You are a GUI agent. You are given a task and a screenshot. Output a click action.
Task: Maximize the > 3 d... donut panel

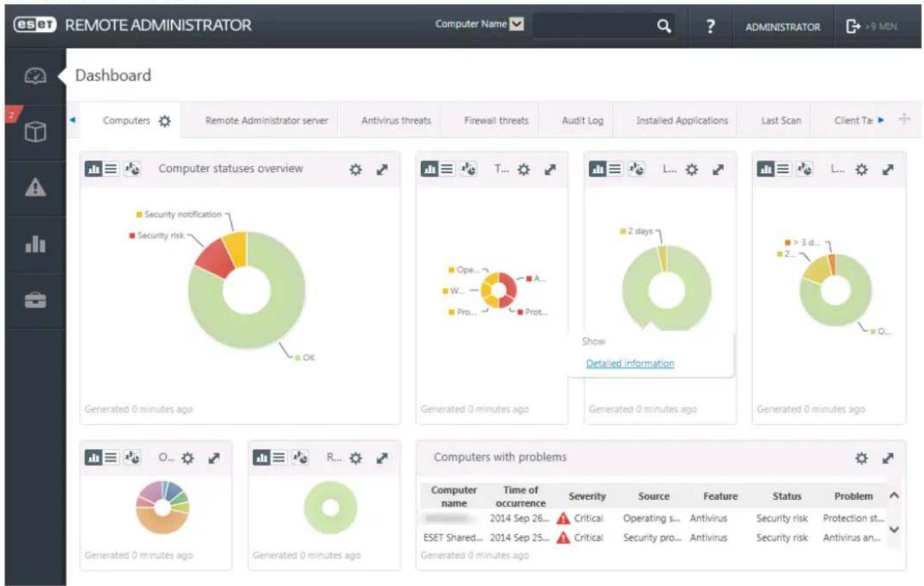(888, 170)
